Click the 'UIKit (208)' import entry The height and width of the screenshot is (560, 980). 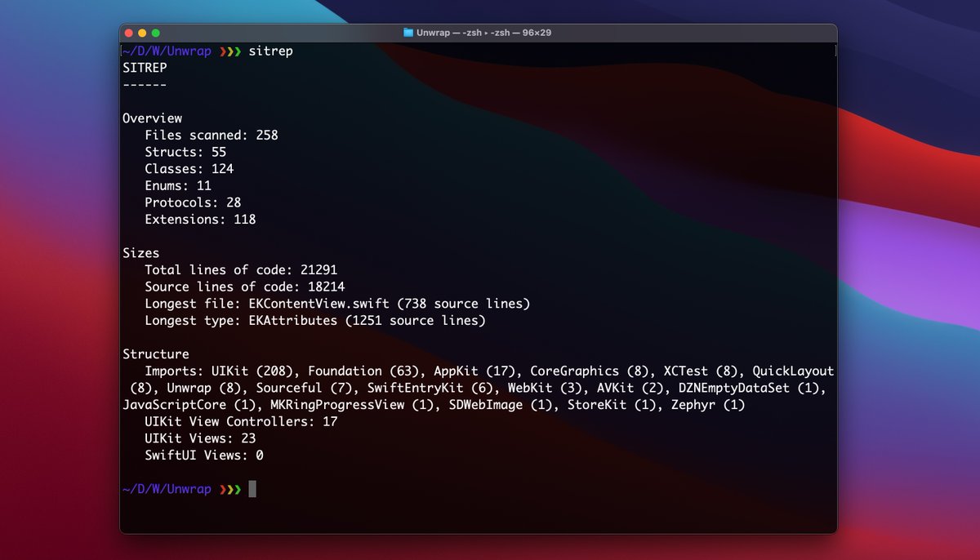[x=252, y=371]
